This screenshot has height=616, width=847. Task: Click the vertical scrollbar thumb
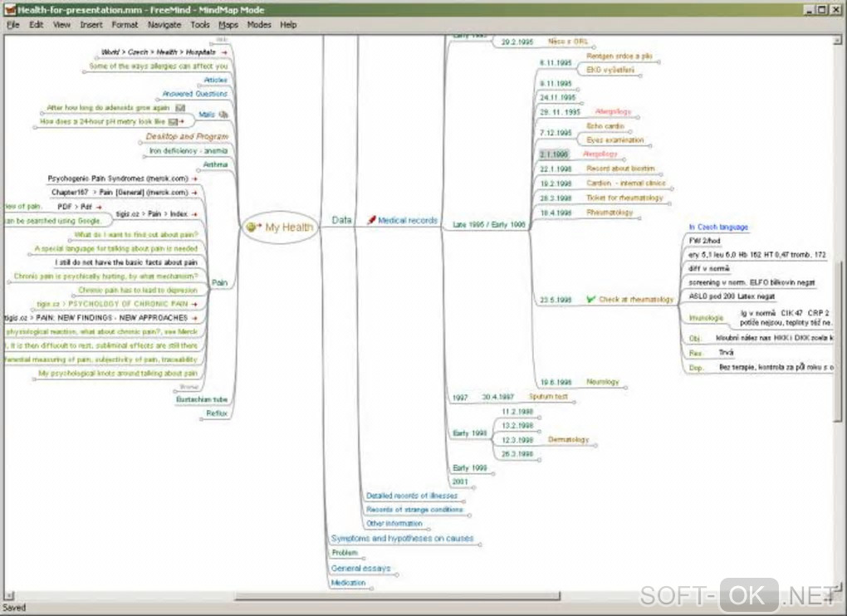[837, 340]
